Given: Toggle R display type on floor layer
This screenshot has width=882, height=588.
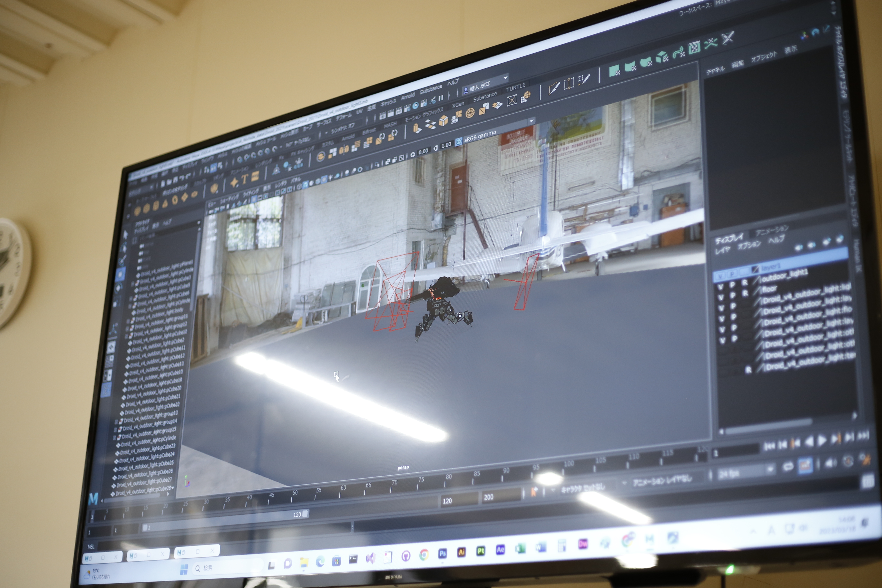Looking at the screenshot, I should [745, 293].
